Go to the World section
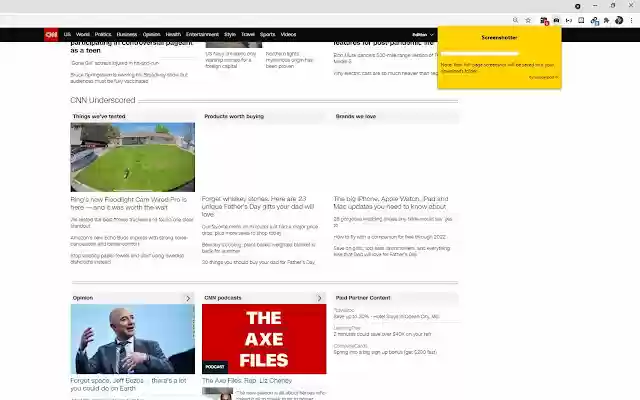640x400 pixels. click(x=82, y=35)
